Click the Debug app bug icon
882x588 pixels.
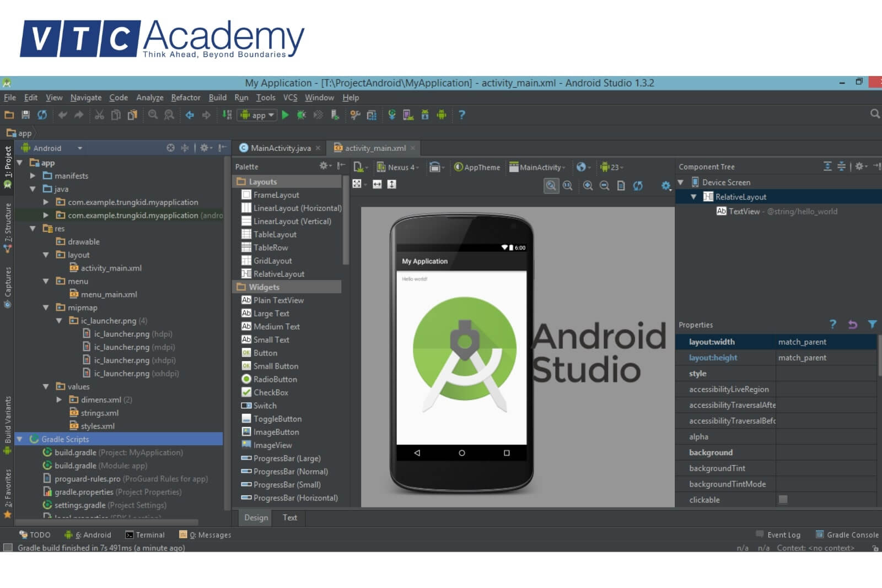click(x=301, y=115)
